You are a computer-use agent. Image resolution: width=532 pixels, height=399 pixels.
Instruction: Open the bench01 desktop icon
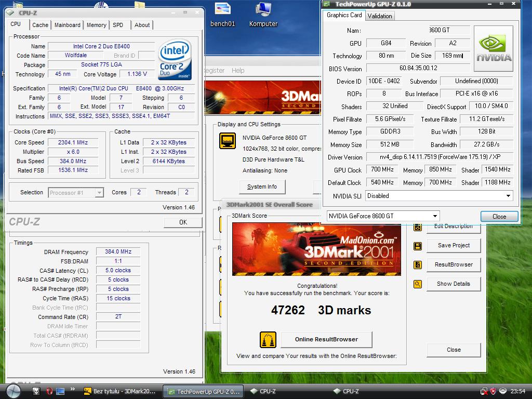[222, 15]
